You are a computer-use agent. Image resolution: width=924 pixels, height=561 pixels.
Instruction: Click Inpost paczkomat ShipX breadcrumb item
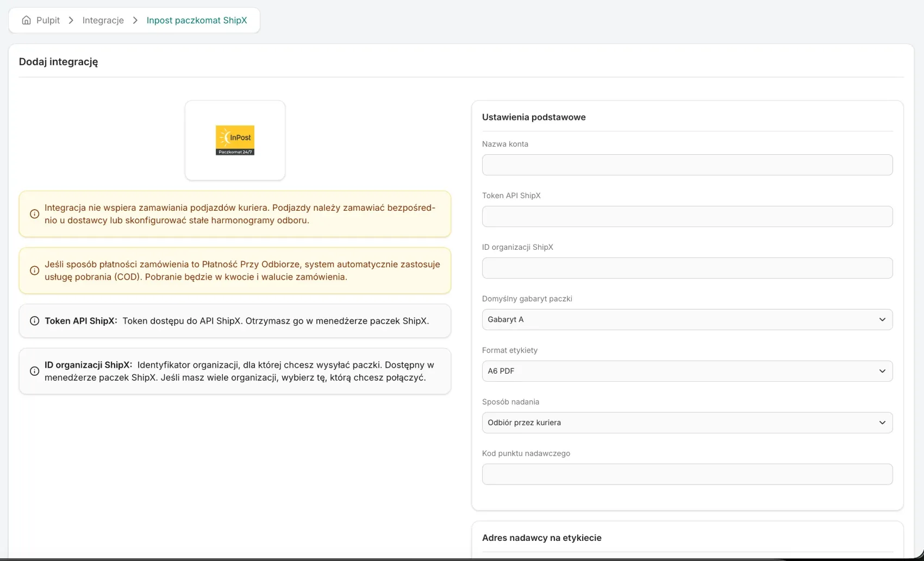[x=197, y=20]
